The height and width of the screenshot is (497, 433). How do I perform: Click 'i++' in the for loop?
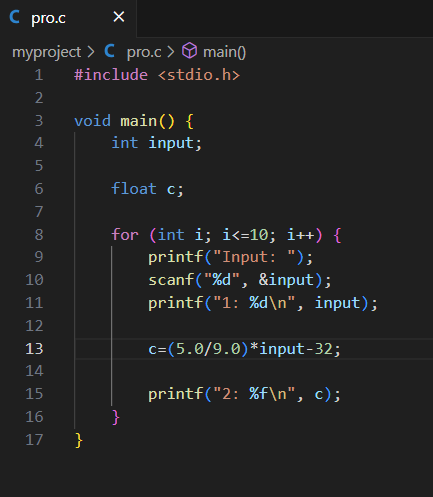(x=300, y=235)
